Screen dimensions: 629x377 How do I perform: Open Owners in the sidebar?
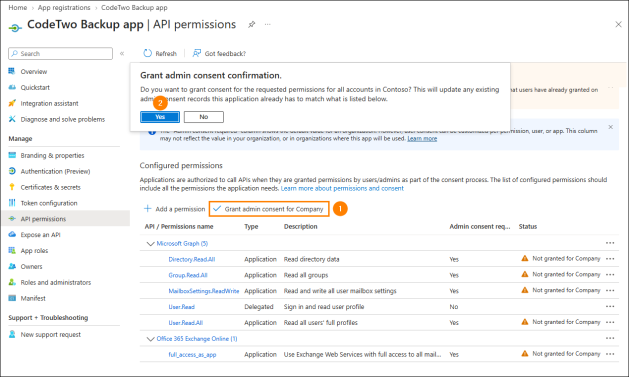tap(31, 266)
